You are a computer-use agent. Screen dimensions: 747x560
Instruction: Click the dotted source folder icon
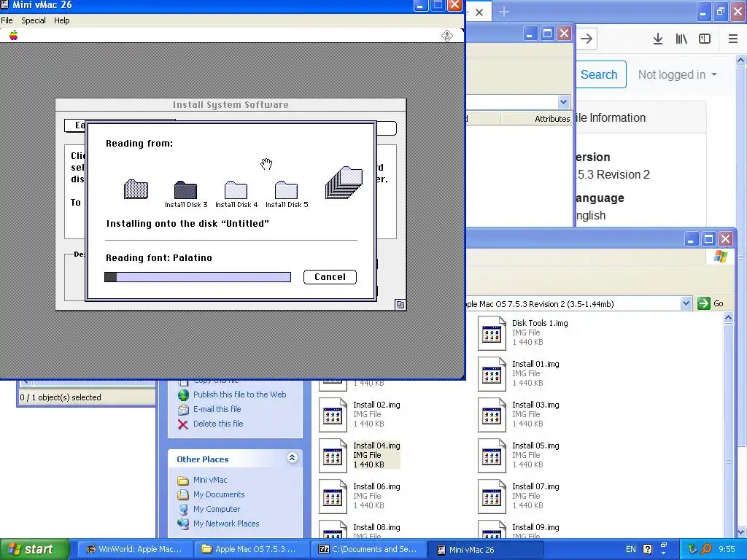coord(136,189)
